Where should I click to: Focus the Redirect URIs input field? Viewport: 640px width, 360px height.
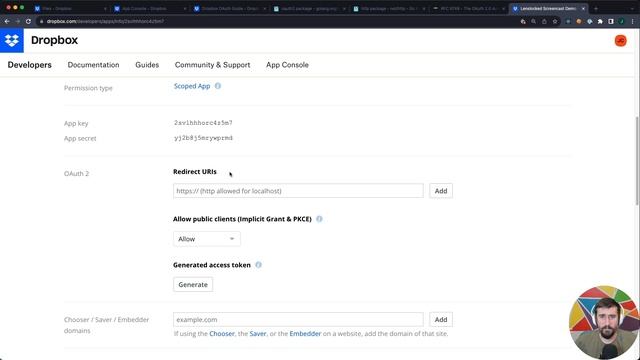[x=298, y=191]
